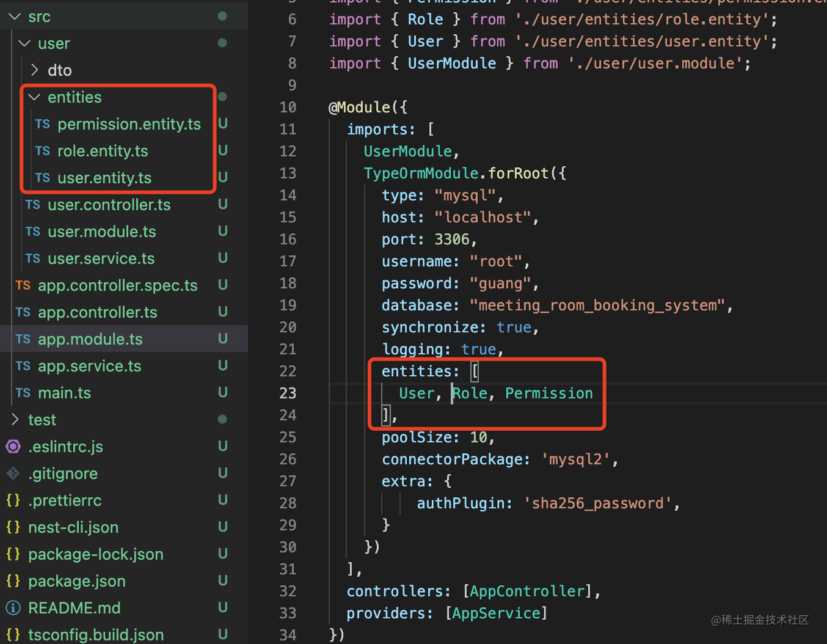This screenshot has height=644, width=827.
Task: Collapse the entities folder chevron
Action: point(35,97)
